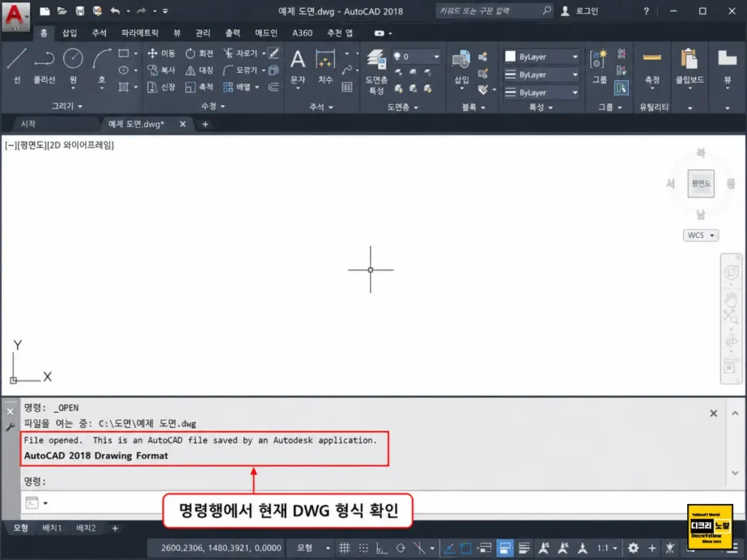This screenshot has height=560, width=747.
Task: Open the Output (출력) ribbon tab
Action: [233, 33]
